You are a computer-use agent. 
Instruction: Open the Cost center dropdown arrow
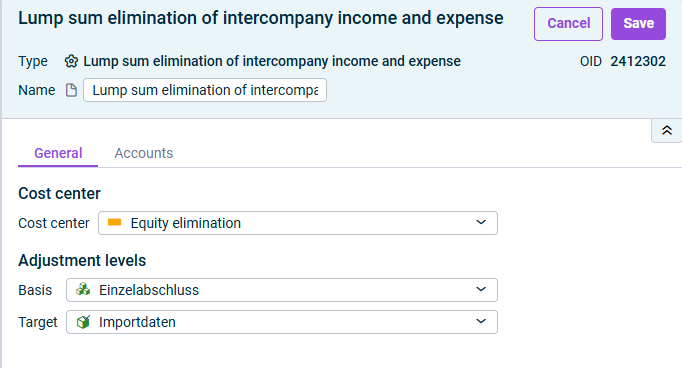pyautogui.click(x=481, y=222)
